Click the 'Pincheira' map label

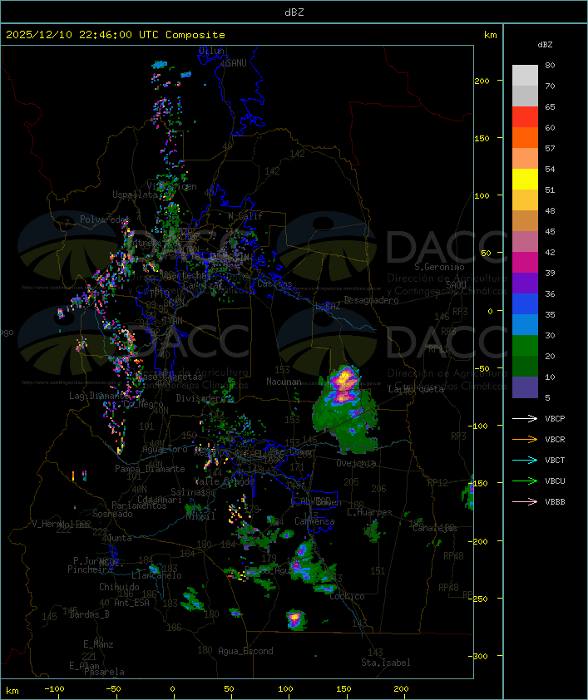point(90,569)
